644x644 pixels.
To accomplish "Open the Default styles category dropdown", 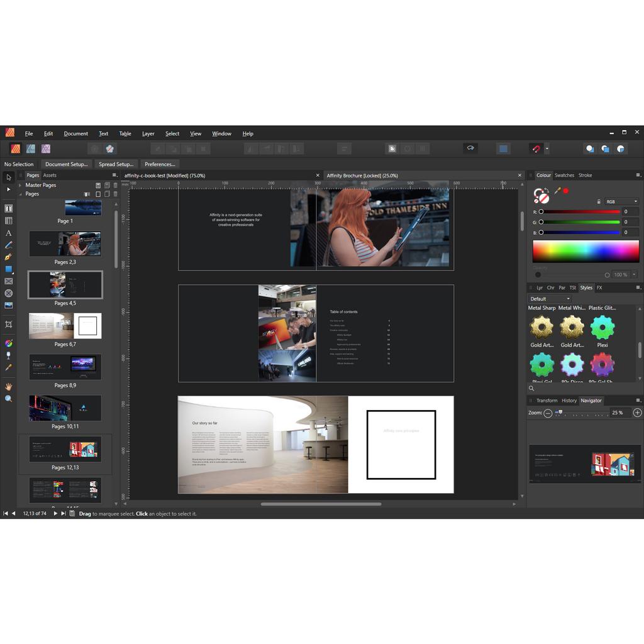I will [550, 299].
